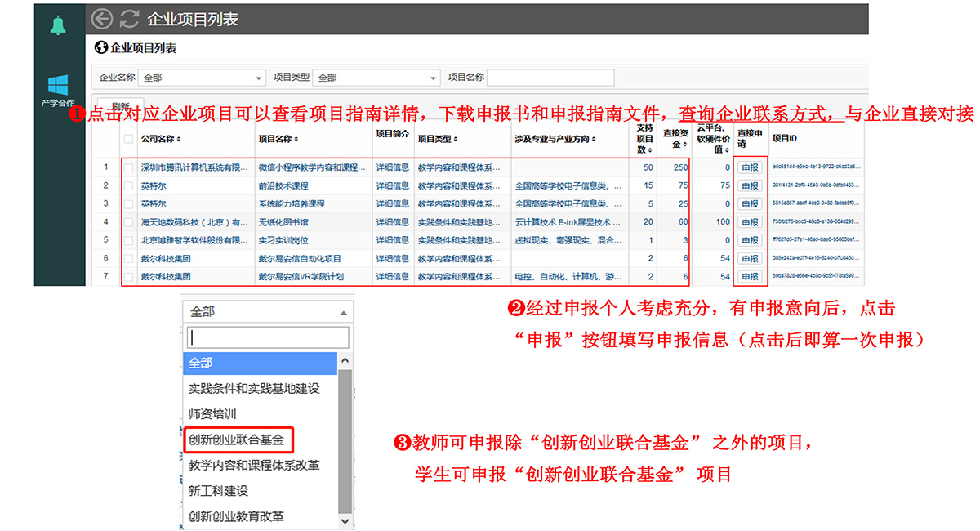The width and height of the screenshot is (980, 531).
Task: Click the globe icon beside 企业项目列表 heading
Action: [x=100, y=47]
